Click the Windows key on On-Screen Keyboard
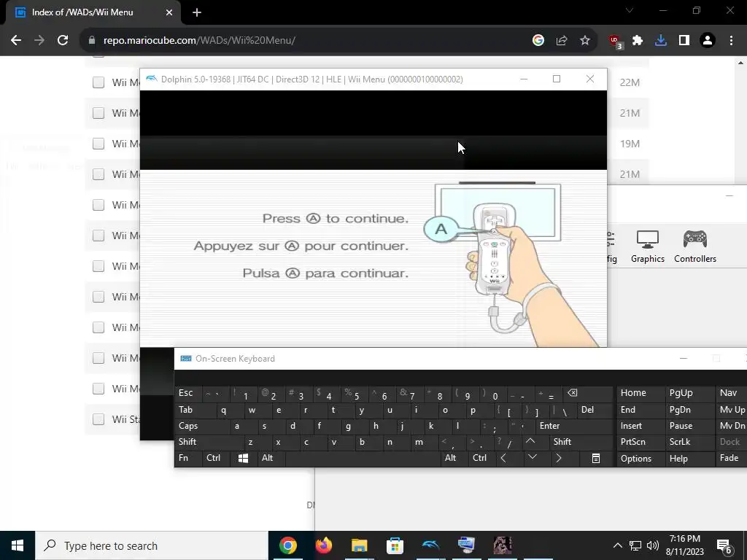 pos(243,458)
